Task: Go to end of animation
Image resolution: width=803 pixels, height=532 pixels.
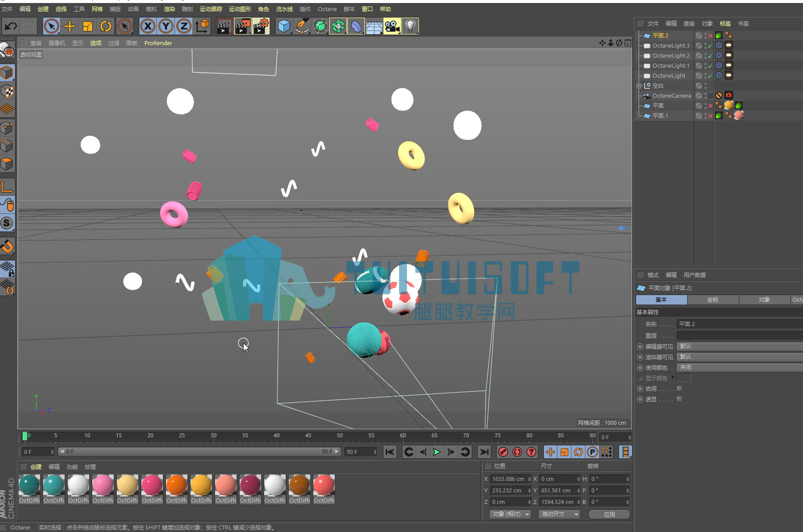Action: pos(484,452)
